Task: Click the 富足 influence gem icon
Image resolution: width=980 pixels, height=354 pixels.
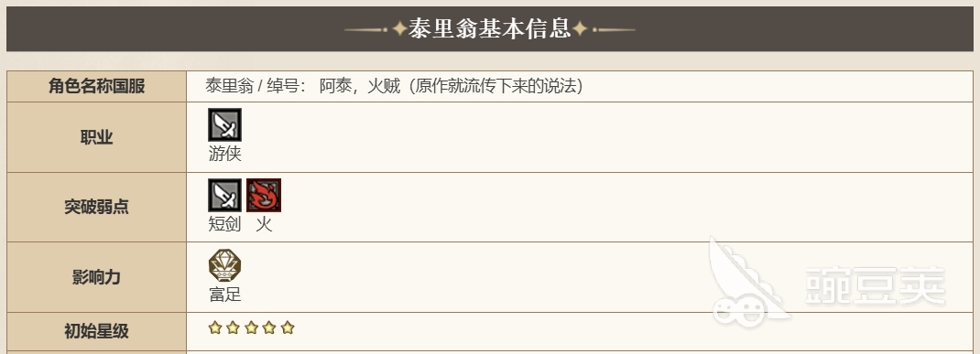Action: [x=224, y=265]
